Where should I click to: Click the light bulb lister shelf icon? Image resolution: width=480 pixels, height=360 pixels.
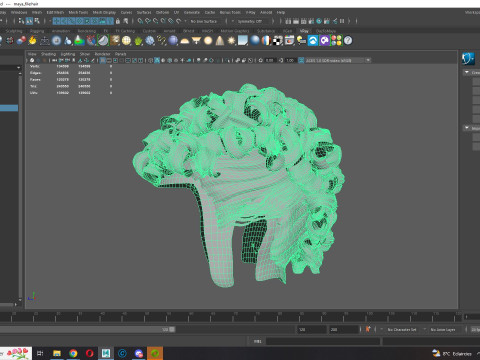pyautogui.click(x=301, y=41)
